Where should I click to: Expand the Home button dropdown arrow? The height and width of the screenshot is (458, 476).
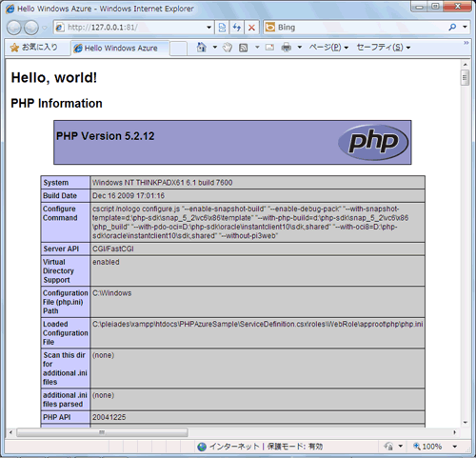(215, 48)
